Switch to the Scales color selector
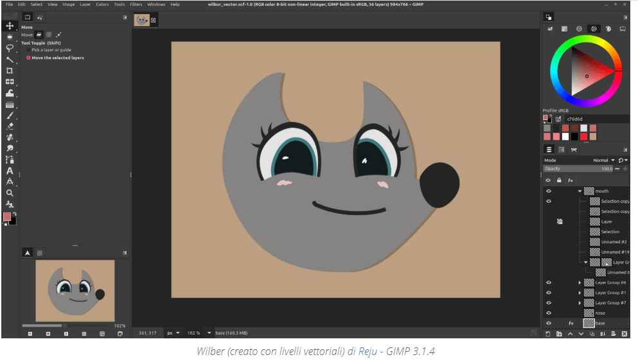This screenshot has height=364, width=638. click(623, 29)
